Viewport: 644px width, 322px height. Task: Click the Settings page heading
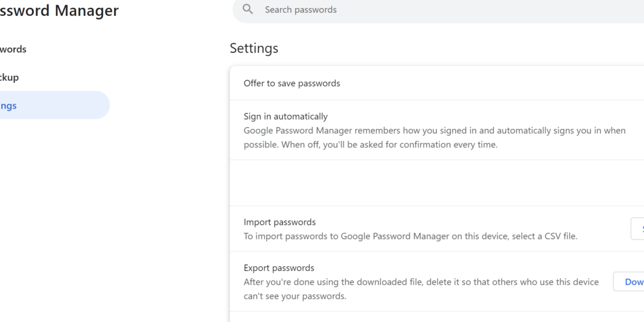pos(254,48)
